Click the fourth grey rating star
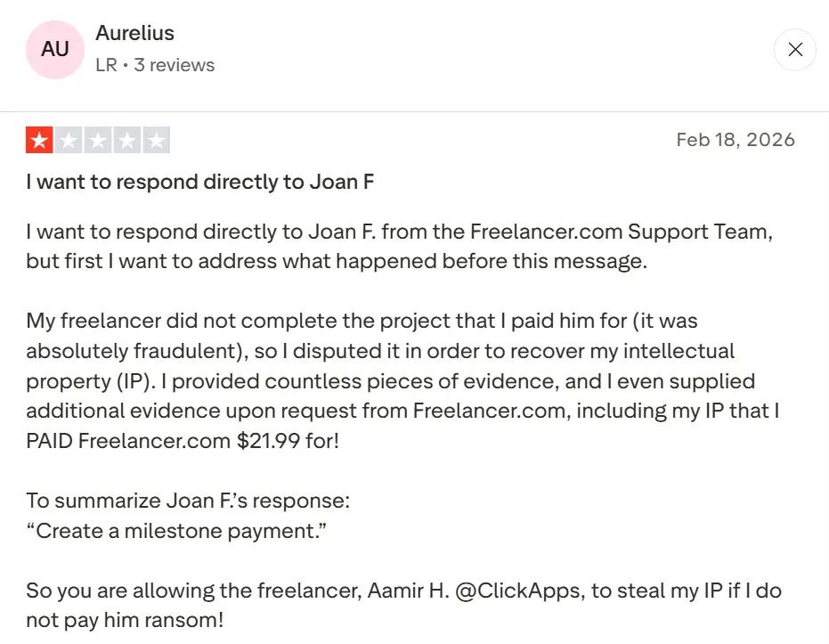Viewport: 829px width, 644px height. click(128, 140)
